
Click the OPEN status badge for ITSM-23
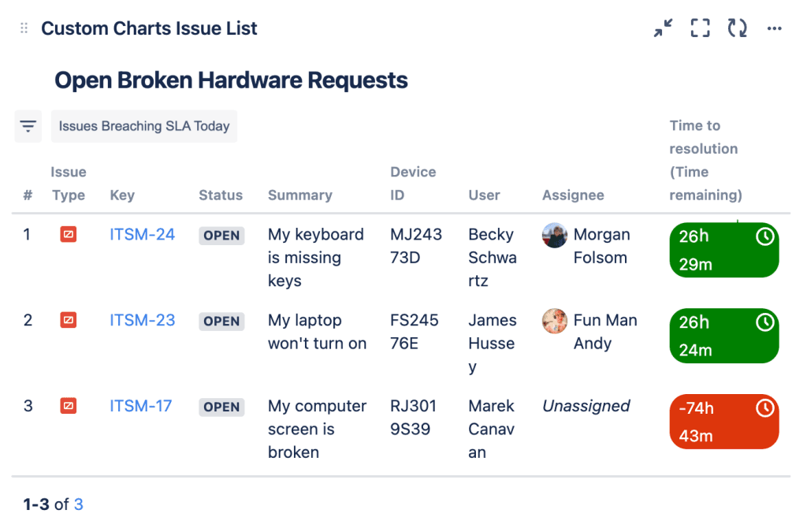(x=221, y=322)
